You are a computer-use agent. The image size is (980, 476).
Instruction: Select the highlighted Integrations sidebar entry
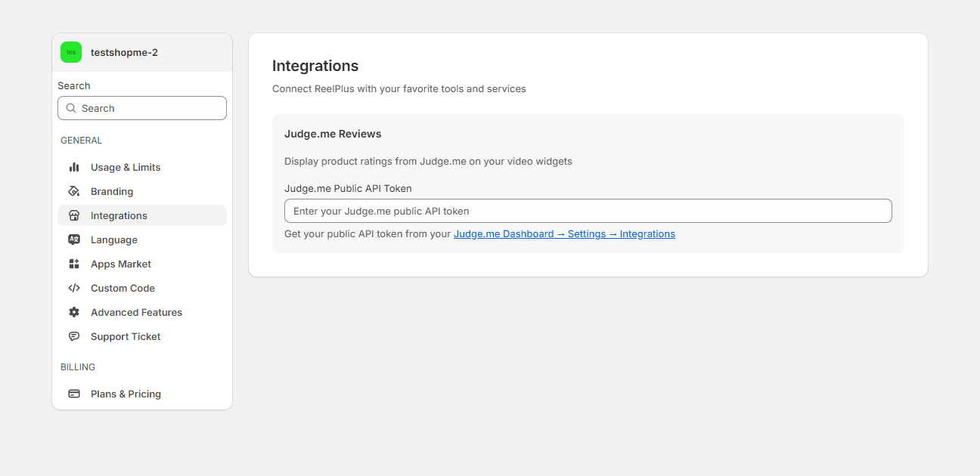(118, 215)
